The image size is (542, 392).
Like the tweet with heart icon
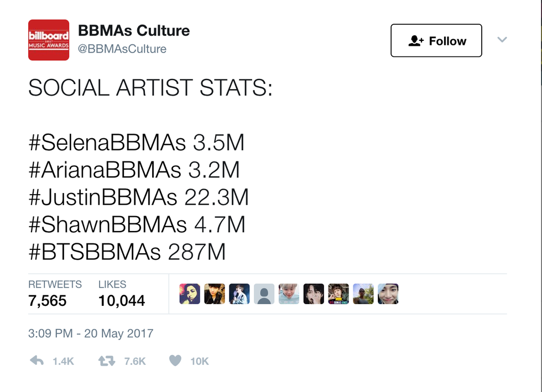pos(175,361)
